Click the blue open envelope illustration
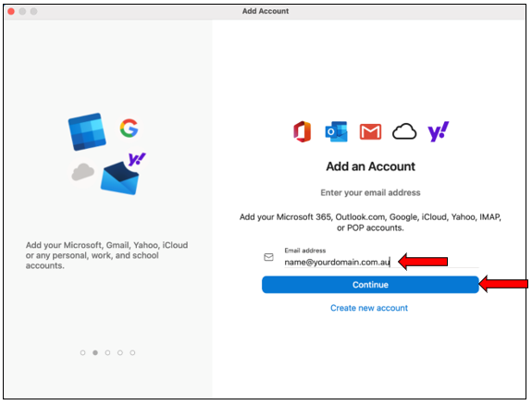The image size is (532, 405). (x=119, y=178)
